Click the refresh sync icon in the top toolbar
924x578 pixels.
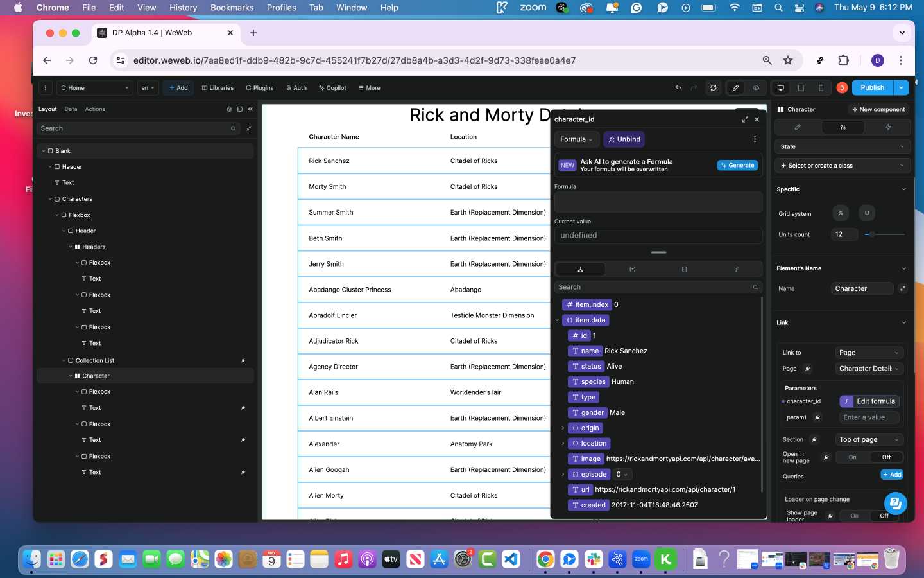714,88
